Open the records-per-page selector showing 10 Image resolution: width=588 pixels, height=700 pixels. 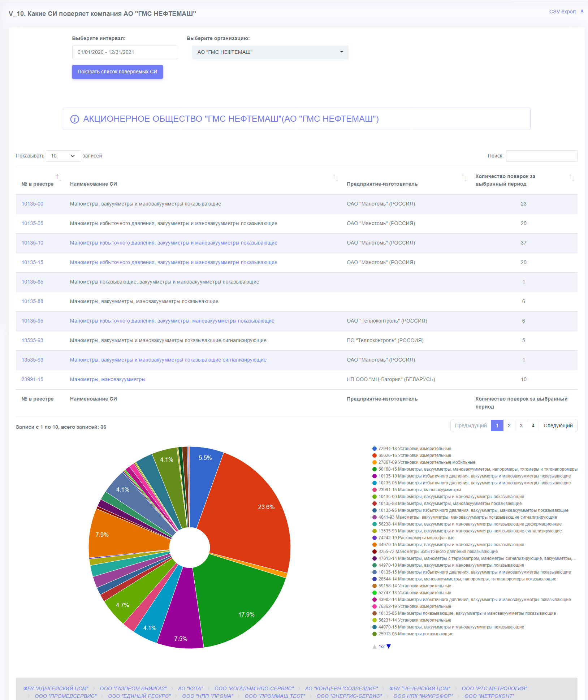[63, 156]
